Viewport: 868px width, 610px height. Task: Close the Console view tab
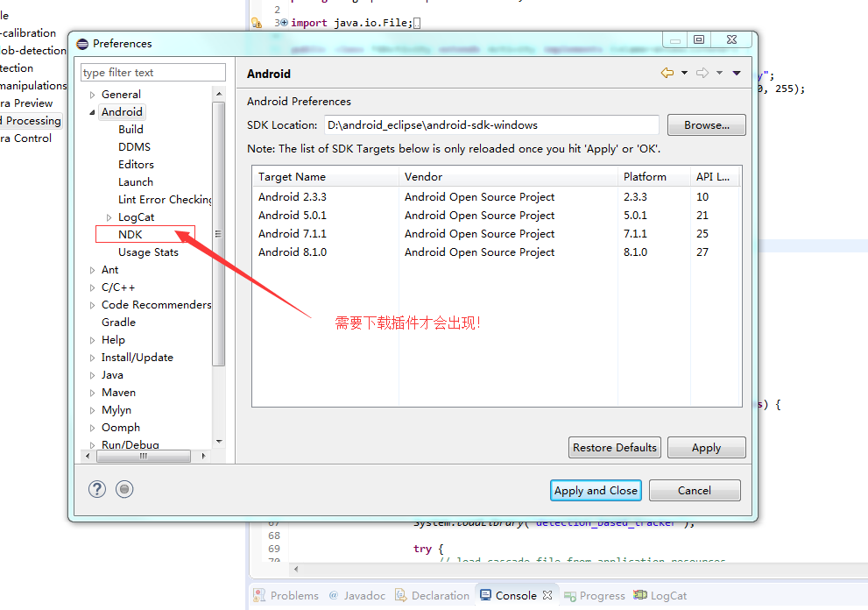tap(547, 594)
